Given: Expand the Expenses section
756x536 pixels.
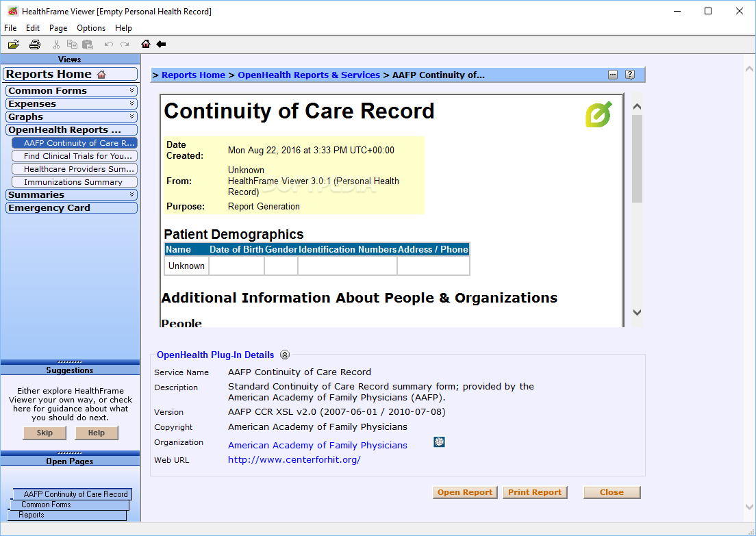Looking at the screenshot, I should pyautogui.click(x=131, y=103).
